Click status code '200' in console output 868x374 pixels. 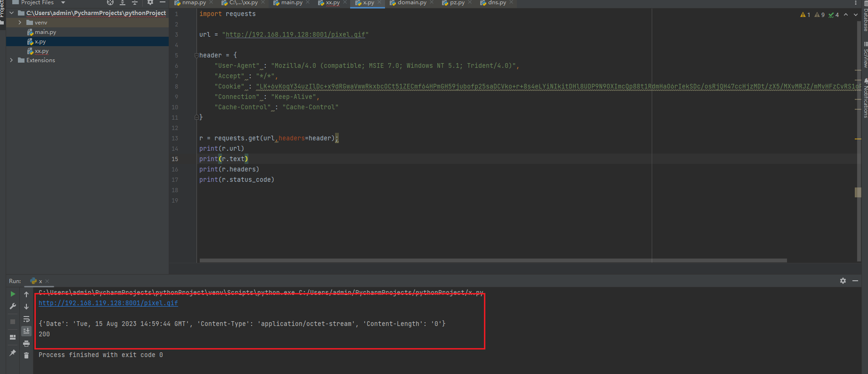(x=44, y=334)
